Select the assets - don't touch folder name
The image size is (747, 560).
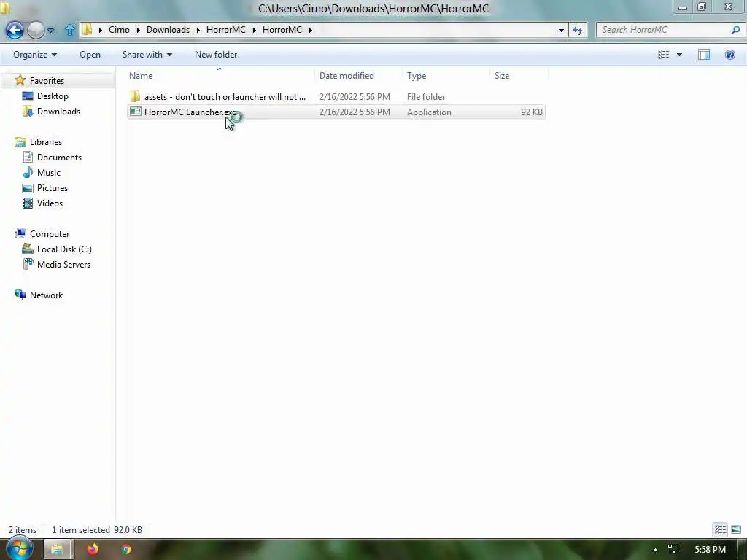tap(225, 97)
